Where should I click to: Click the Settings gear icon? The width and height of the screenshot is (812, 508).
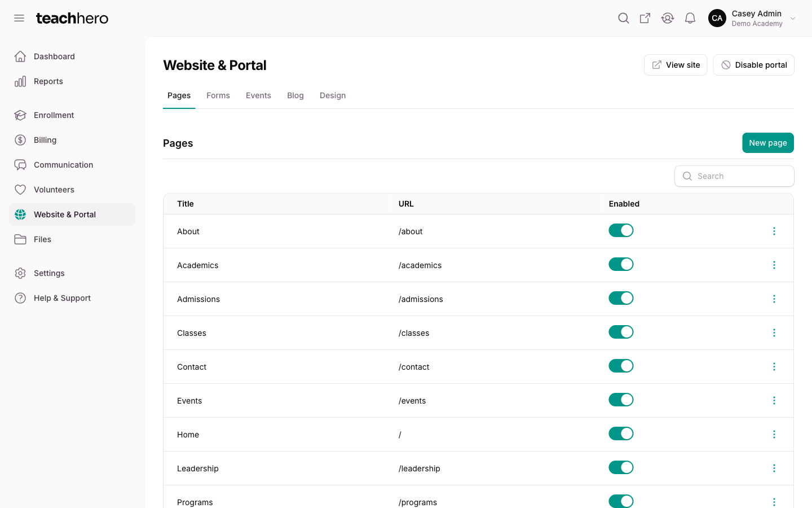20,273
